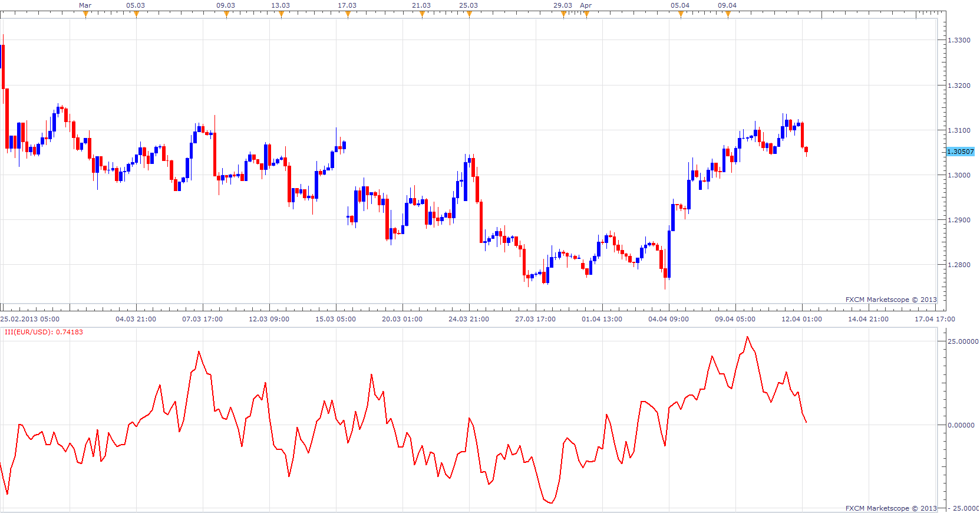Click the 09.04 date marker
Image resolution: width=980 pixels, height=513 pixels.
coord(728,15)
